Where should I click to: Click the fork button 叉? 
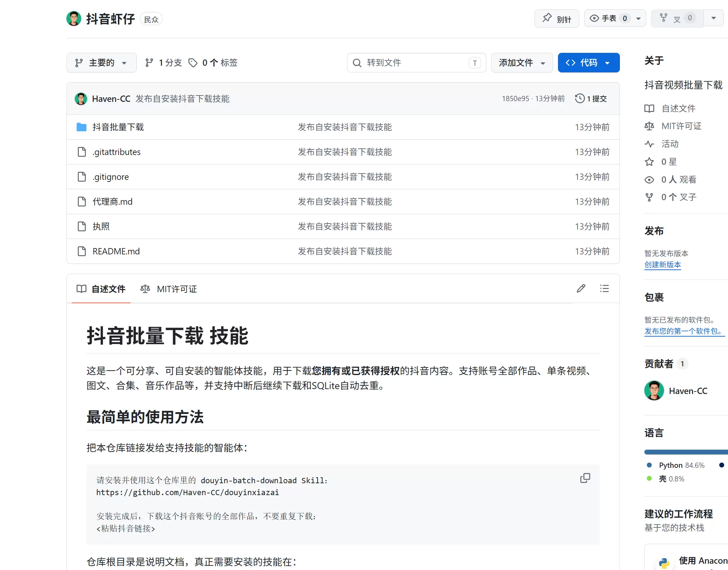pyautogui.click(x=677, y=18)
